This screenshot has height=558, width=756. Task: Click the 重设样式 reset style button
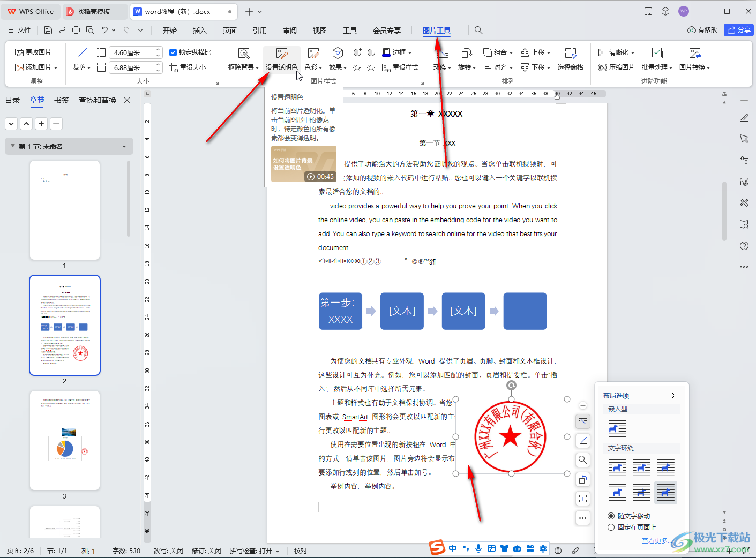click(400, 67)
